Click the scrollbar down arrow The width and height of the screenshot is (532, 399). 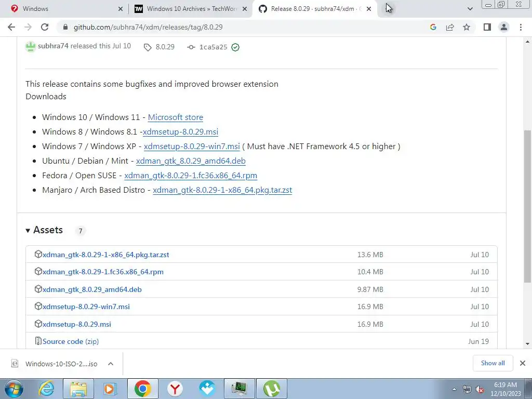[527, 344]
